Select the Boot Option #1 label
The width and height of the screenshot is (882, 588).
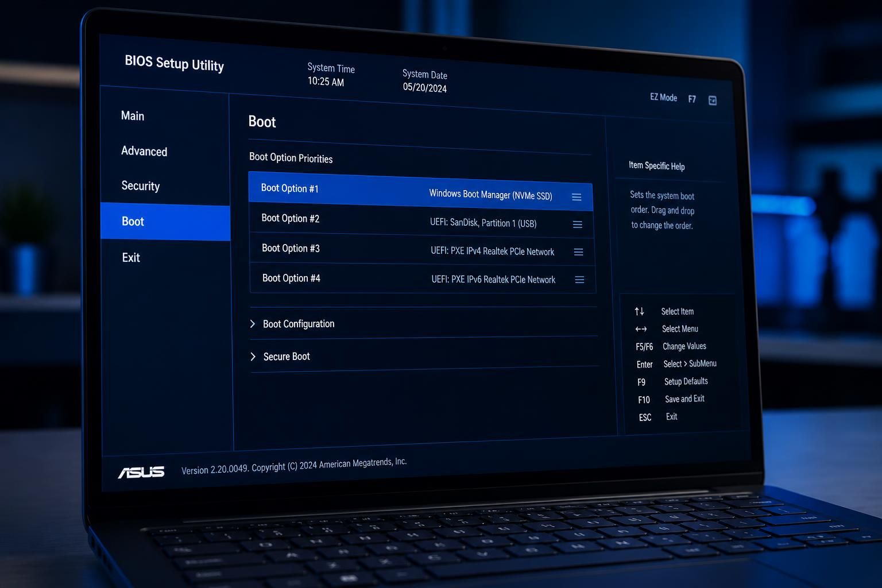[x=289, y=188]
